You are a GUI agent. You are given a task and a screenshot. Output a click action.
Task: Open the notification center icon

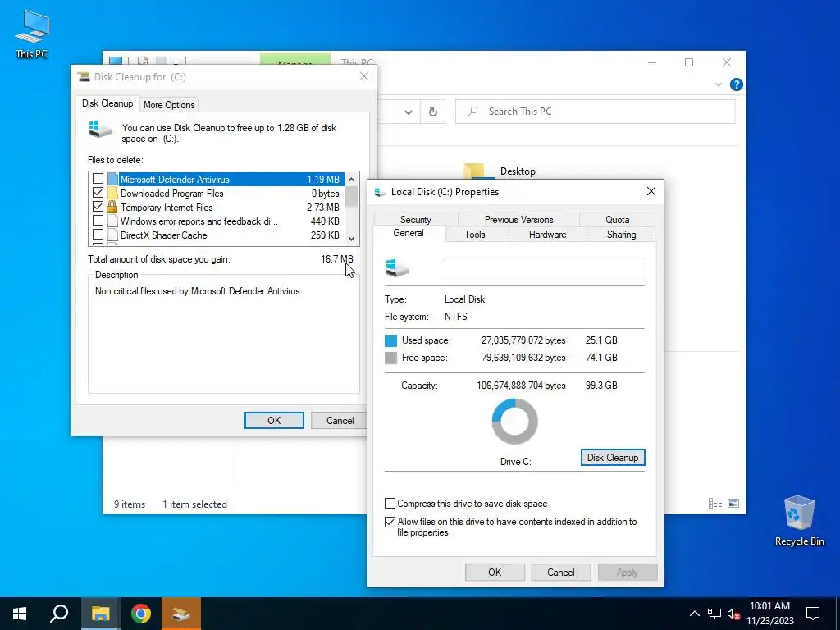[x=813, y=614]
